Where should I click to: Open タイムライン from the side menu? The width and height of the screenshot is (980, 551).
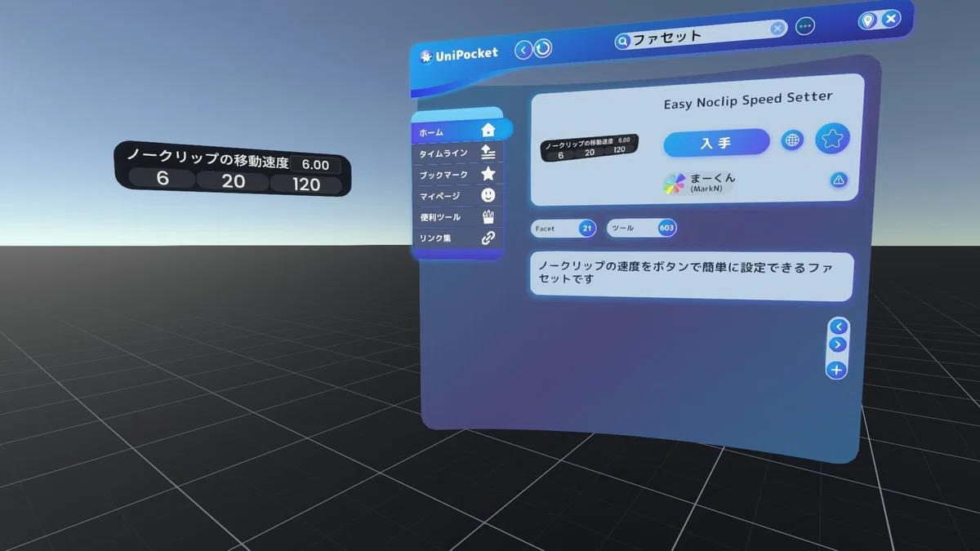(457, 153)
